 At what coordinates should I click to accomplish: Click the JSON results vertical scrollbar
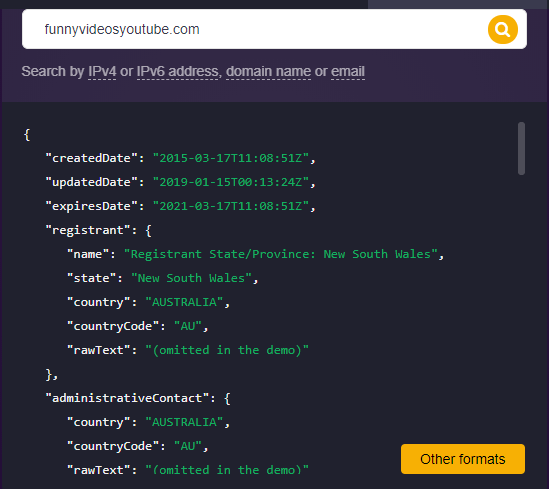[521, 148]
